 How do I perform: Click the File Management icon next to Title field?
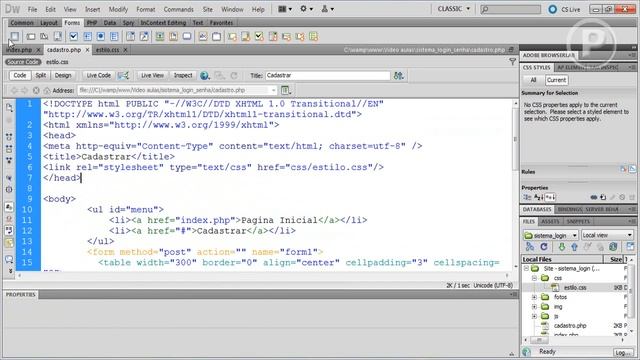click(399, 76)
